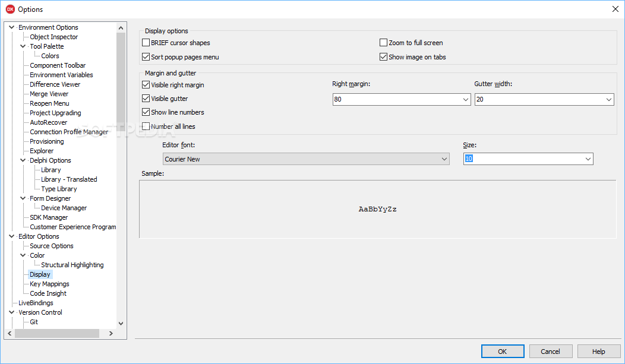Select Structural Highlighting item
The image size is (625, 364).
[72, 265]
